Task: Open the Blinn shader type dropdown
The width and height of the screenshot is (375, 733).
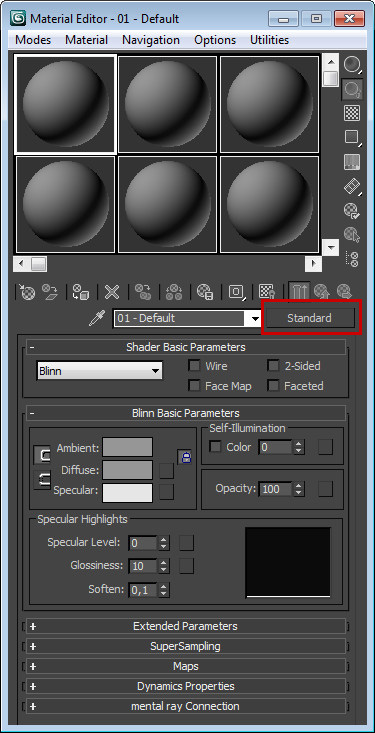Action: 100,371
